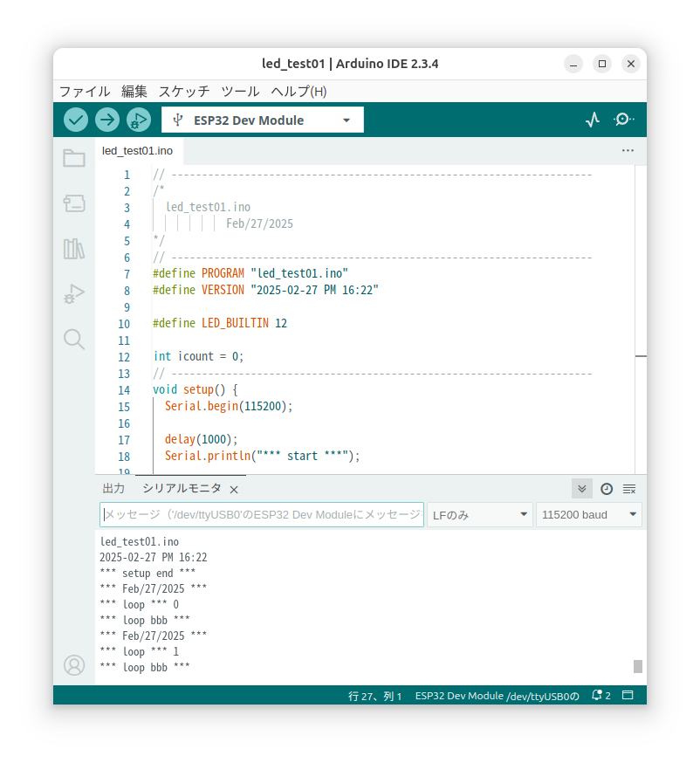
Task: Click the USB icon in board selector
Action: [178, 120]
